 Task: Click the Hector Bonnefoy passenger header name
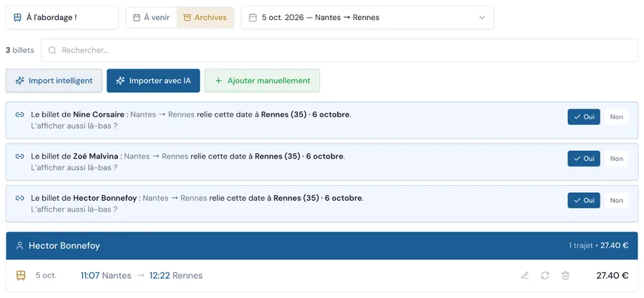(64, 246)
